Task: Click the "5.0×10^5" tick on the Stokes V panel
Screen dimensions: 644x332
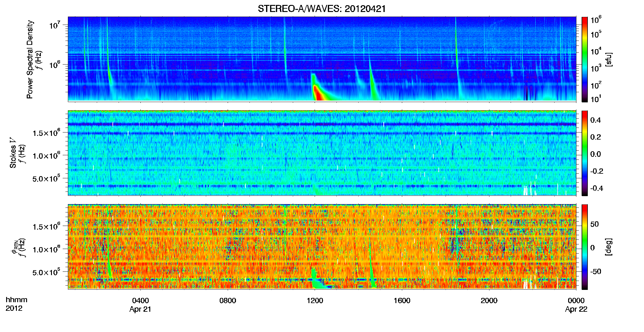Action: click(x=46, y=178)
